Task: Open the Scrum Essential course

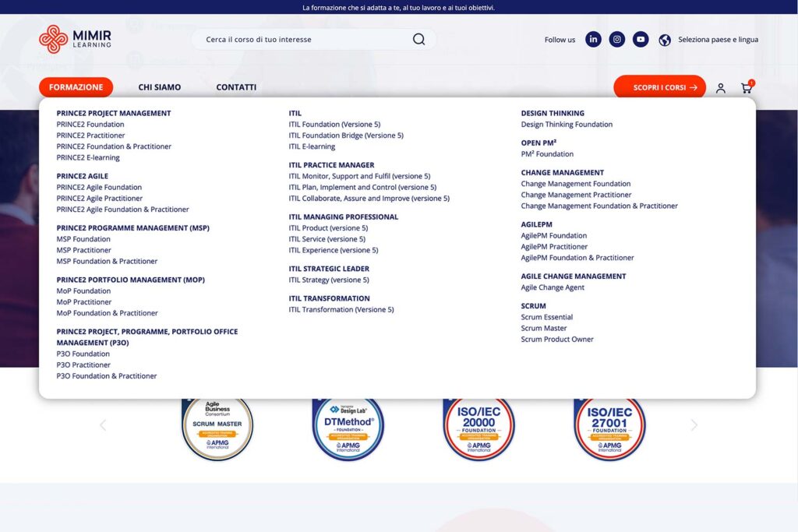Action: [x=546, y=317]
